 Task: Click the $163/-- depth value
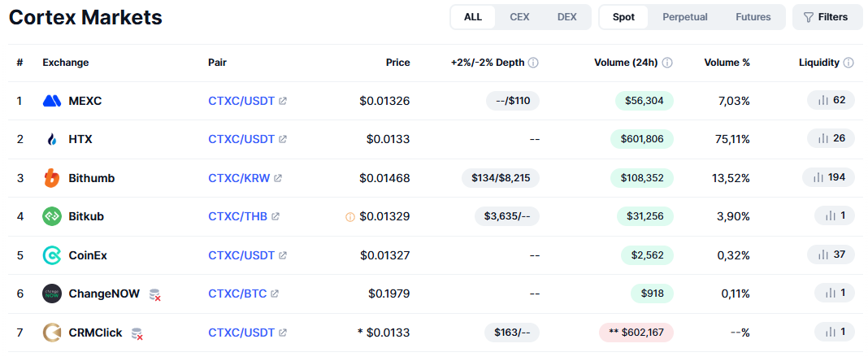pyautogui.click(x=512, y=333)
